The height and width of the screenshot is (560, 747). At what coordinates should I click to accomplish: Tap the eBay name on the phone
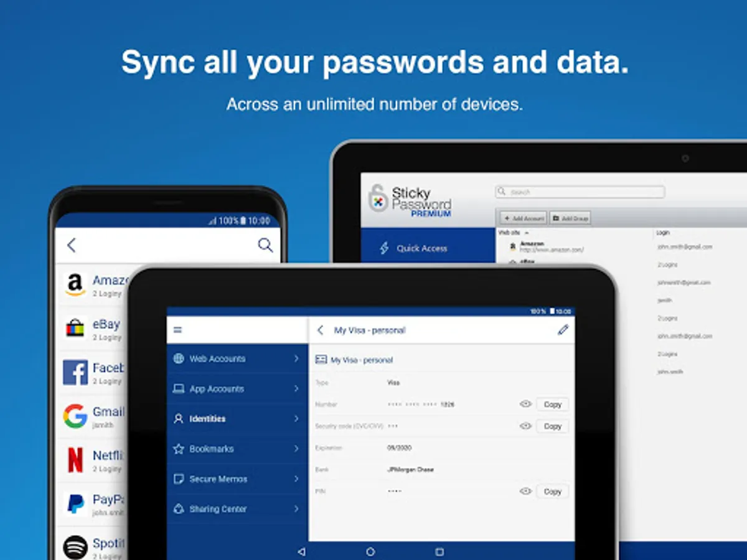[x=106, y=324]
